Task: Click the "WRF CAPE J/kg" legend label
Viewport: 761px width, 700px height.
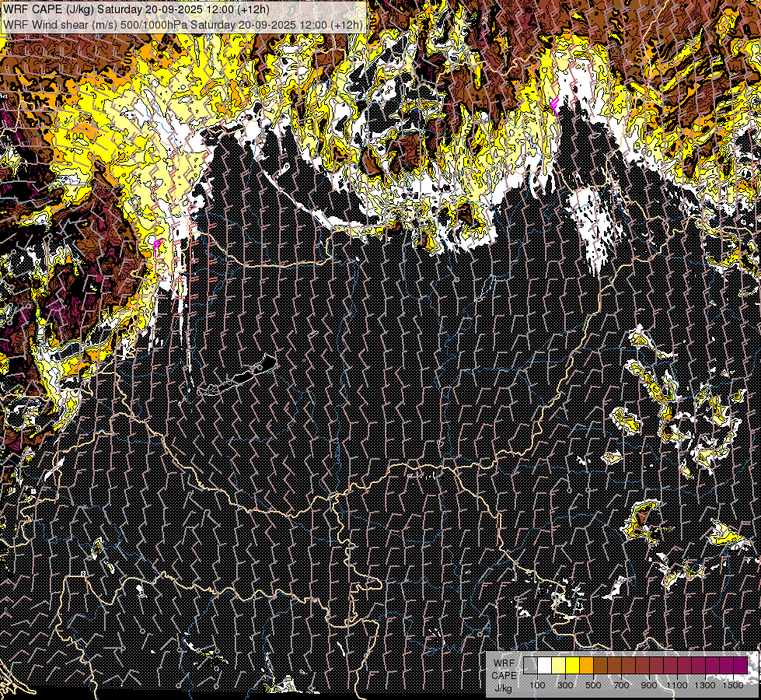Action: coord(504,675)
